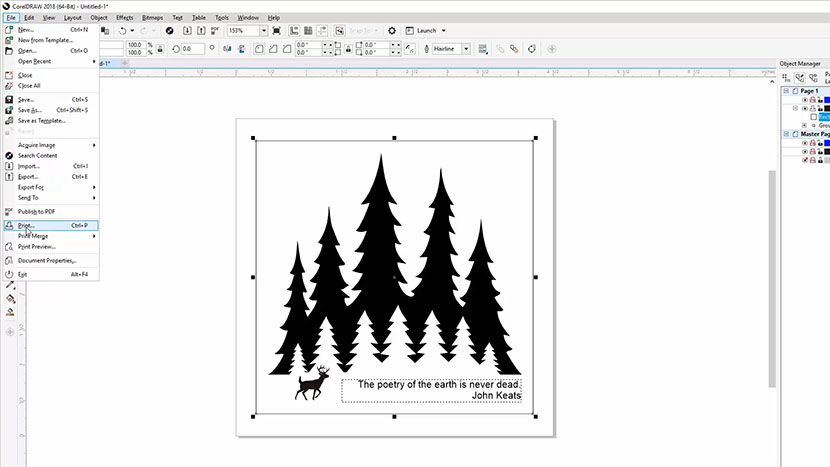Click the eyedropper tool in toolbox
Image resolution: width=830 pixels, height=467 pixels.
tap(10, 285)
